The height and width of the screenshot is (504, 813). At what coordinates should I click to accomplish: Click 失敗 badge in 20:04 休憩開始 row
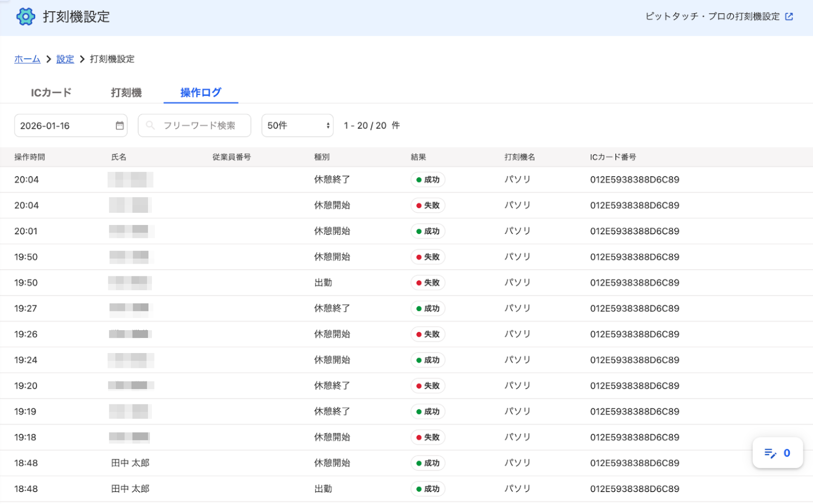(x=428, y=205)
